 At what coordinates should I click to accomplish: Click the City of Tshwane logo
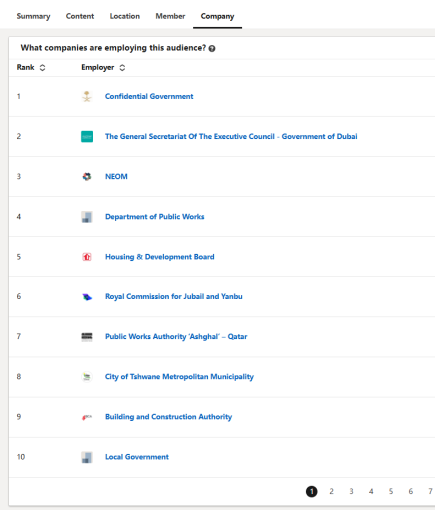pos(87,377)
